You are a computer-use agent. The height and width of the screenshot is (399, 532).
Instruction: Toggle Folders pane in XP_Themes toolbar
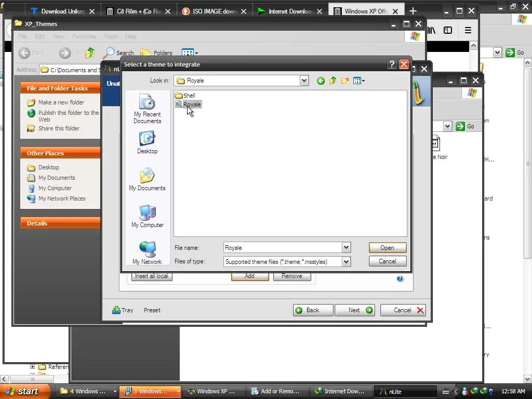point(156,53)
